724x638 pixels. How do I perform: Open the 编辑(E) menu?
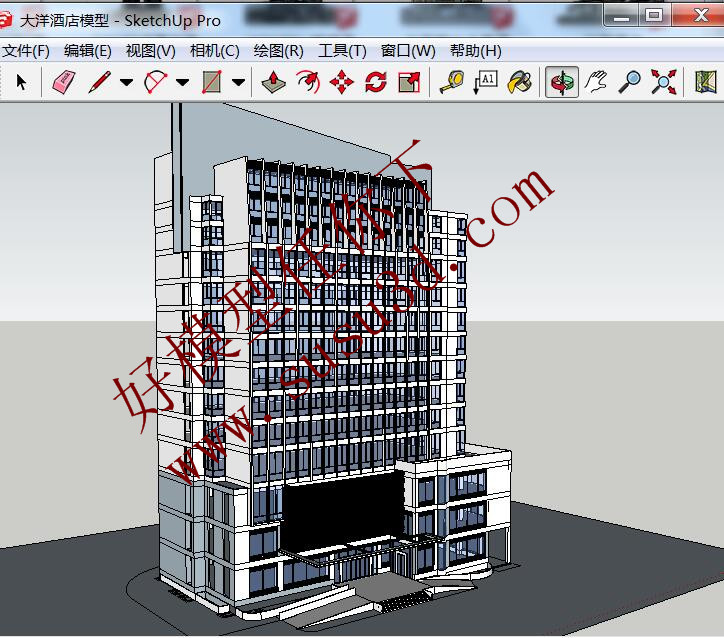pos(88,51)
